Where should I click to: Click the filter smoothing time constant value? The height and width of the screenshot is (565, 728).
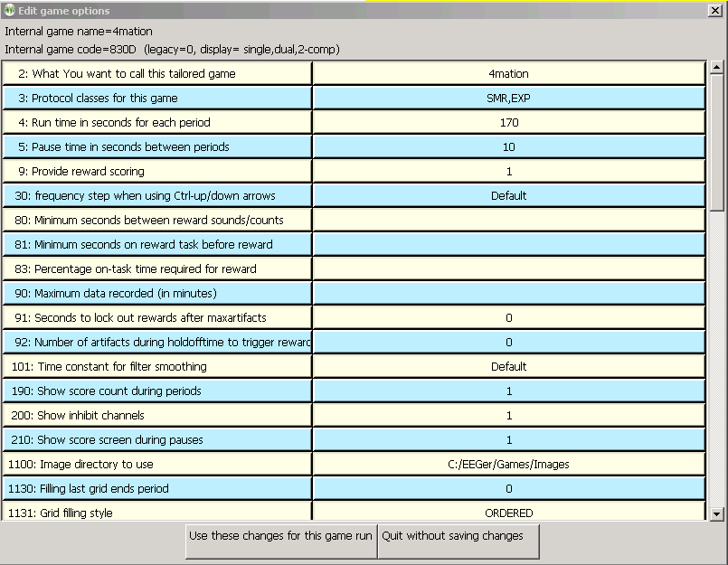click(x=508, y=367)
